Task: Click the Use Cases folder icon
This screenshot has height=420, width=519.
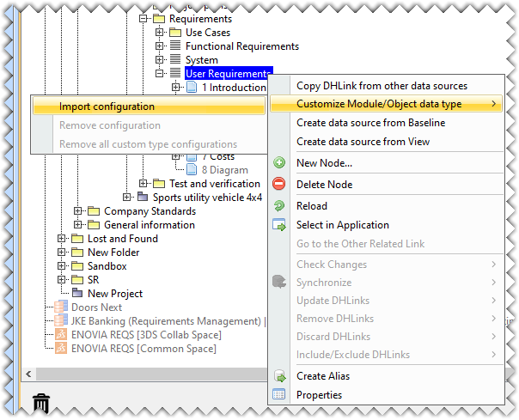Action: pyautogui.click(x=175, y=32)
